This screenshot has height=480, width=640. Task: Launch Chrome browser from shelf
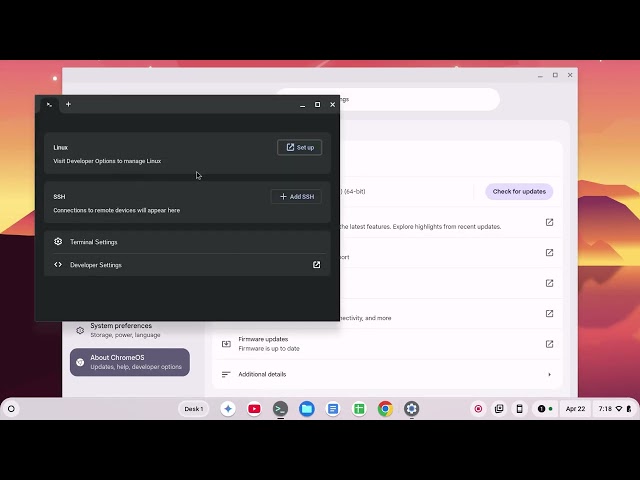coord(385,409)
